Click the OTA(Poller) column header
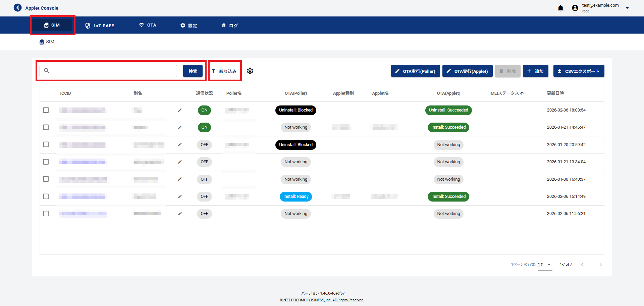Screen dimensions: 644x306 pos(296,93)
